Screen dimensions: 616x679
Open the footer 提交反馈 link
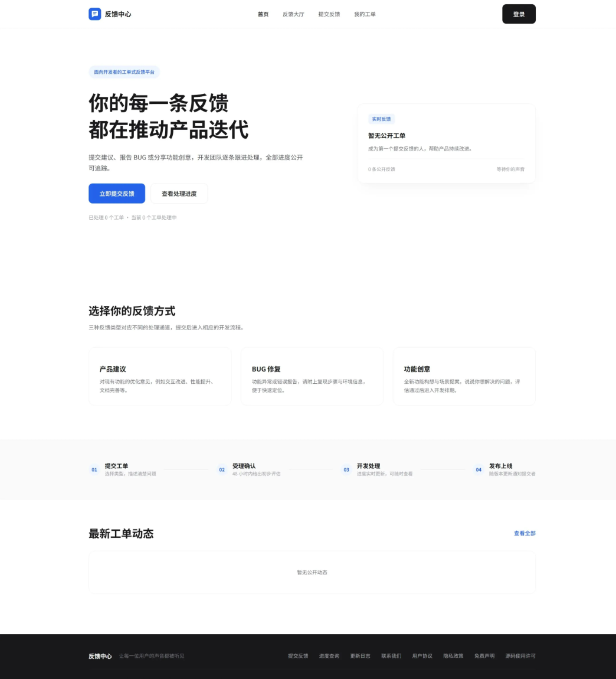click(x=298, y=656)
